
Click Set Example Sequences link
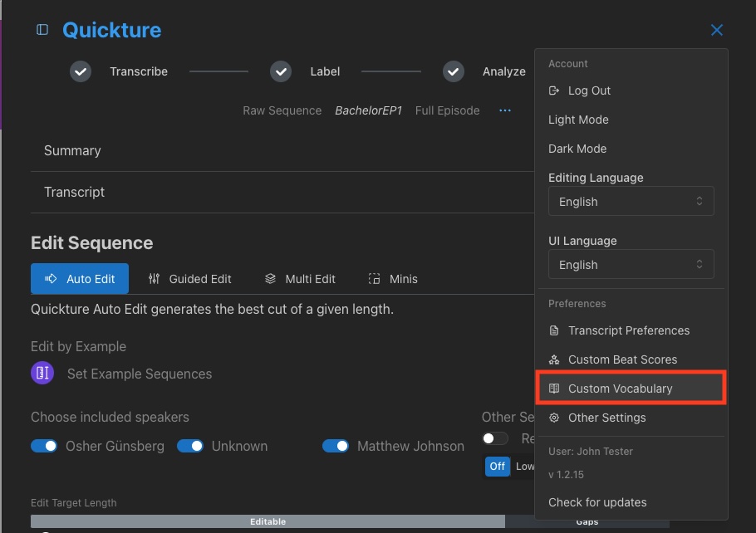[140, 374]
